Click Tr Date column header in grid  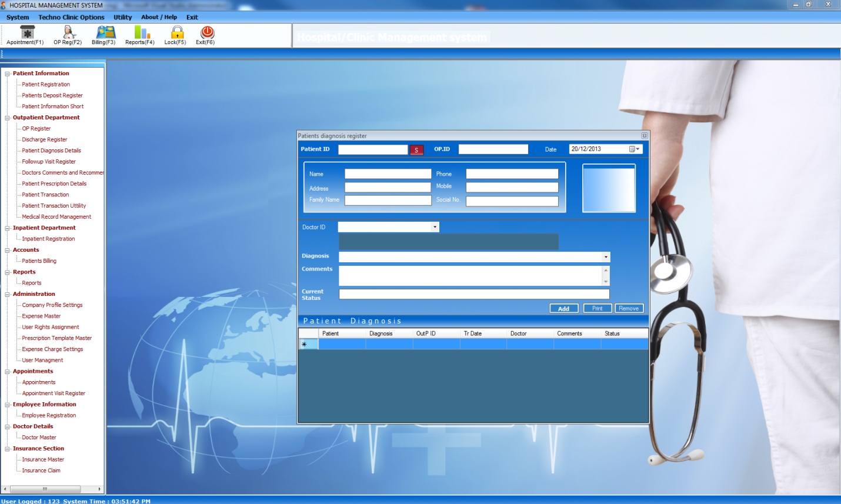483,333
